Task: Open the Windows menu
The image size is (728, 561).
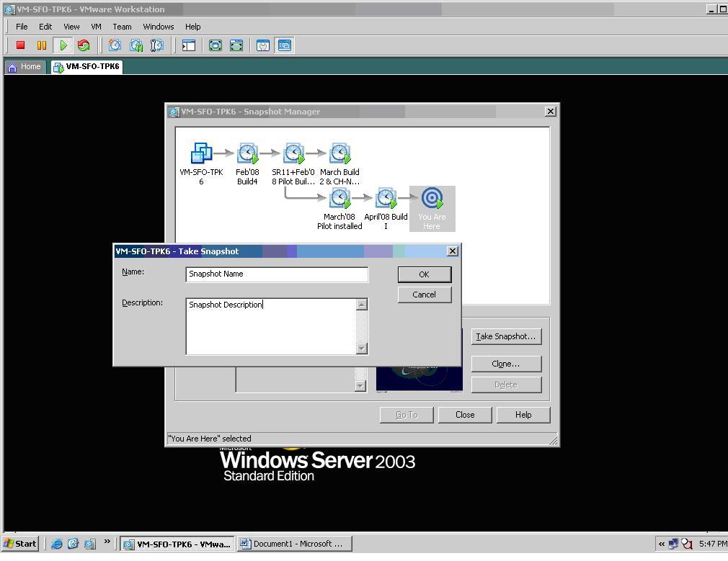Action: pos(159,27)
